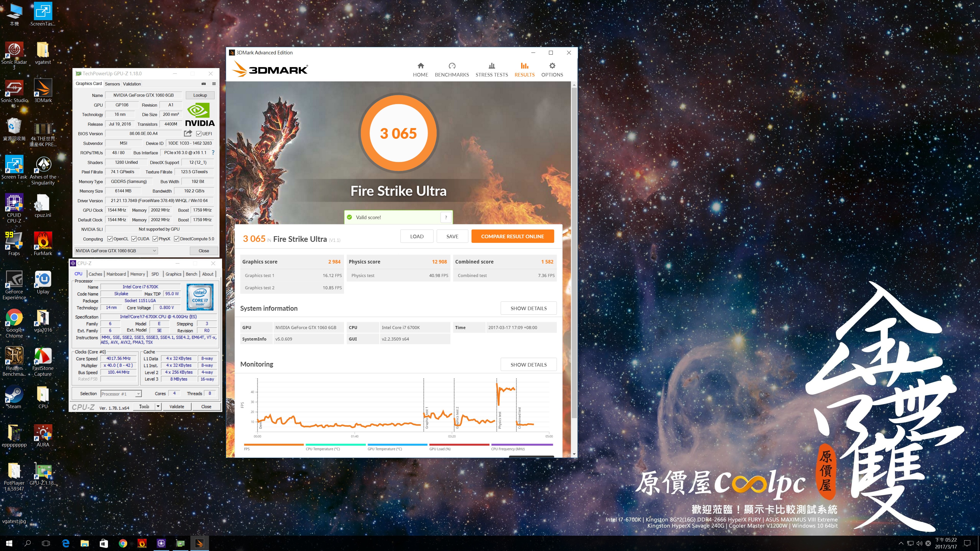
Task: Open CPUID CPU-Z desktop shortcut
Action: pyautogui.click(x=14, y=208)
